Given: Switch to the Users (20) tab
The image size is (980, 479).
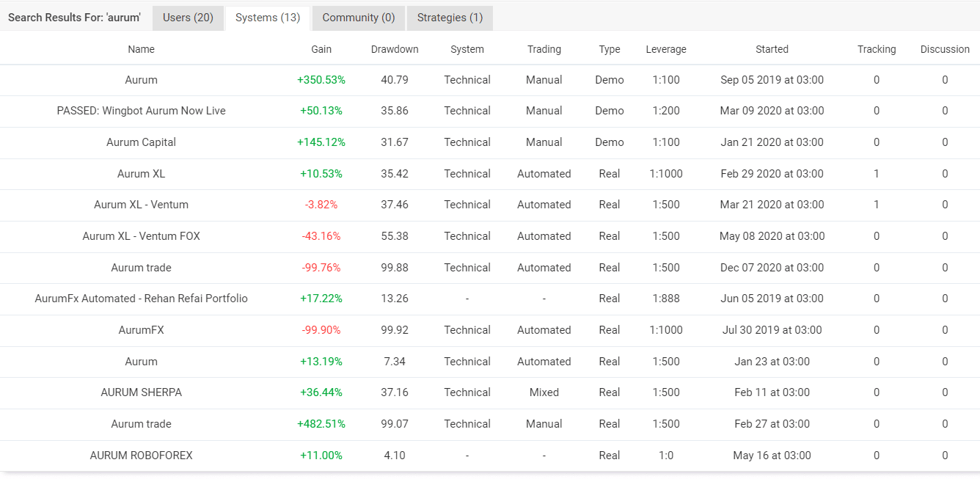Looking at the screenshot, I should [188, 18].
